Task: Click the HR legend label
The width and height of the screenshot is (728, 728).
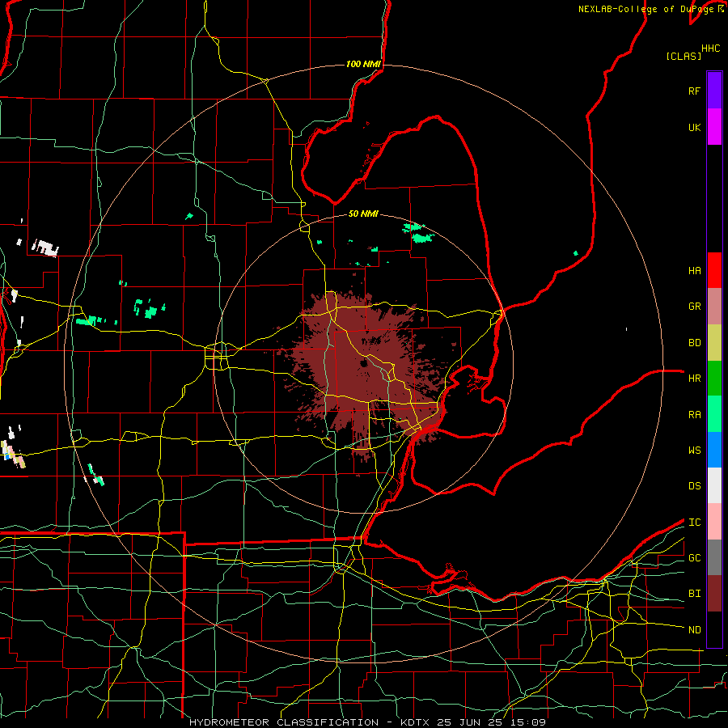Action: pos(694,379)
